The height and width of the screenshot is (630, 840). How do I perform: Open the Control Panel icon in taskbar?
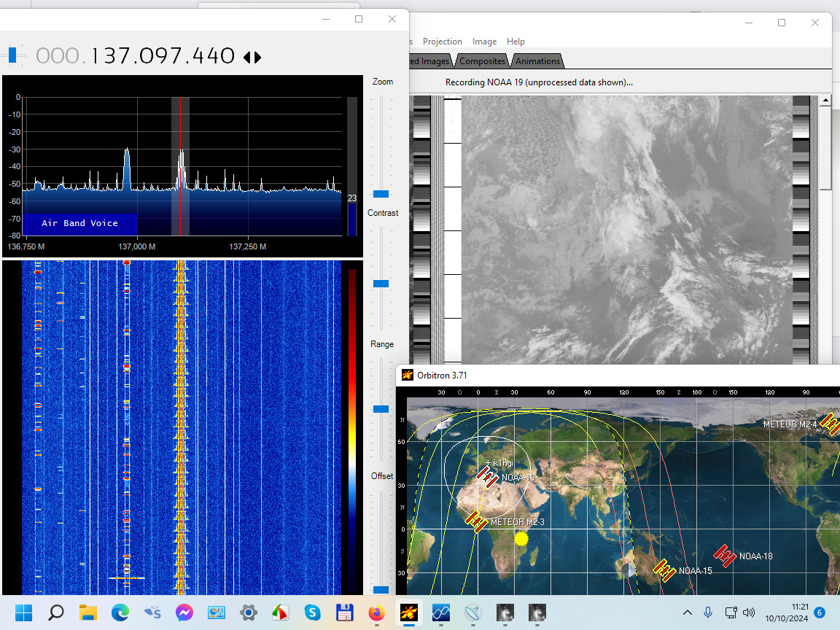(217, 612)
